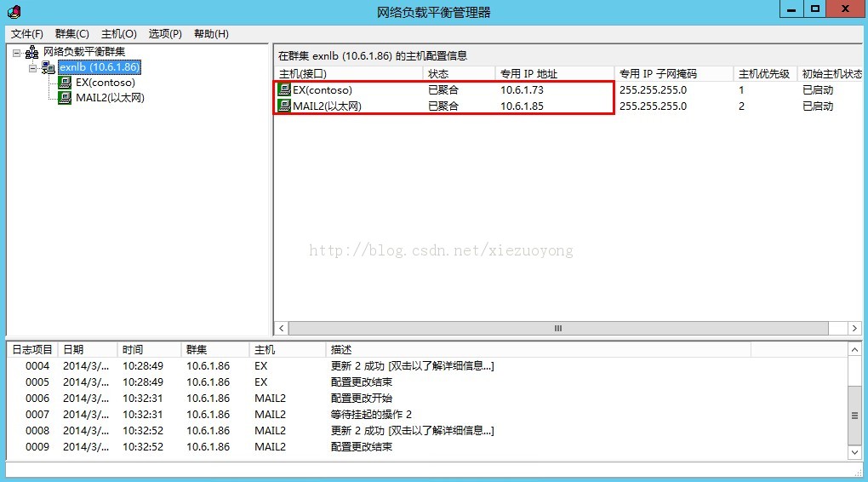Click the network clusters root icon in tree
This screenshot has height=482, width=868.
pos(32,52)
